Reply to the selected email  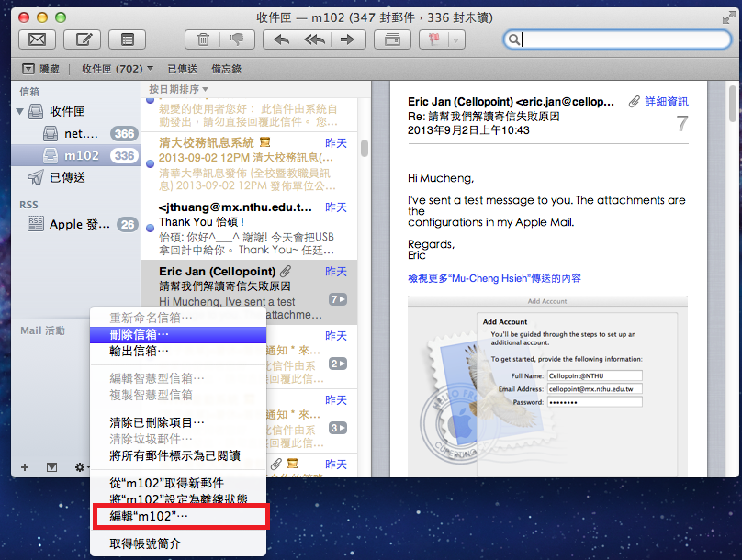[x=282, y=39]
